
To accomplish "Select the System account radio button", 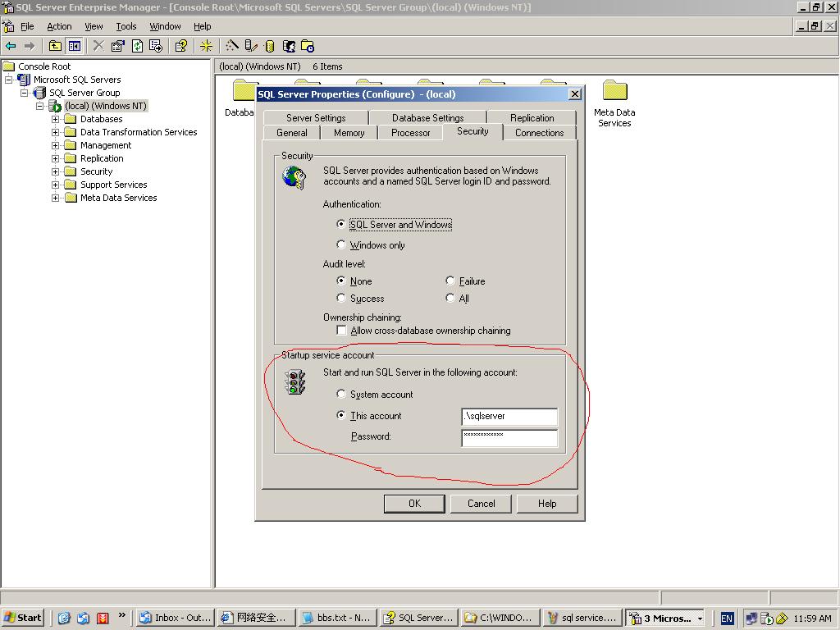I will 341,395.
